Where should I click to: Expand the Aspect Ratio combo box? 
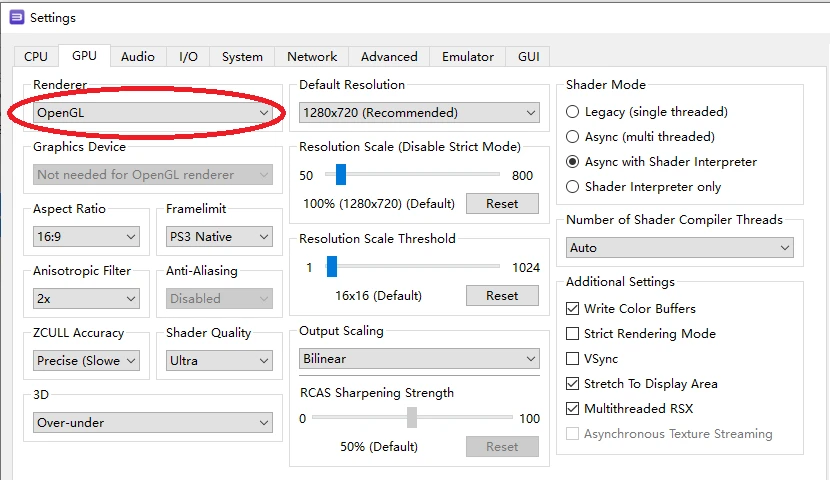(x=86, y=237)
